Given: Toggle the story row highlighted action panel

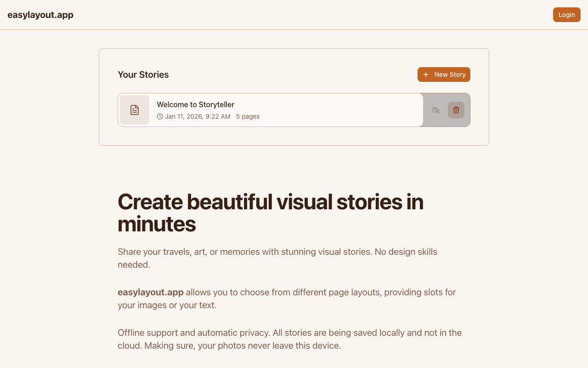Looking at the screenshot, I should (x=445, y=110).
